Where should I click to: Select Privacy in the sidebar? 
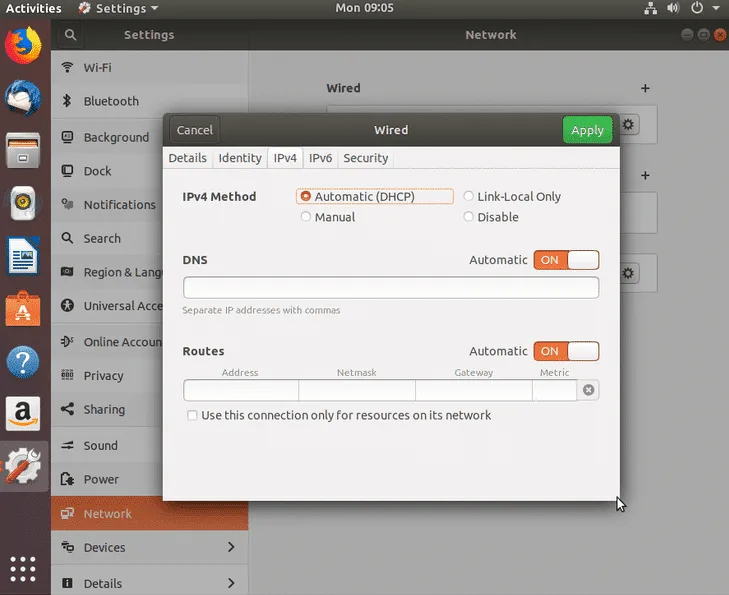coord(107,376)
